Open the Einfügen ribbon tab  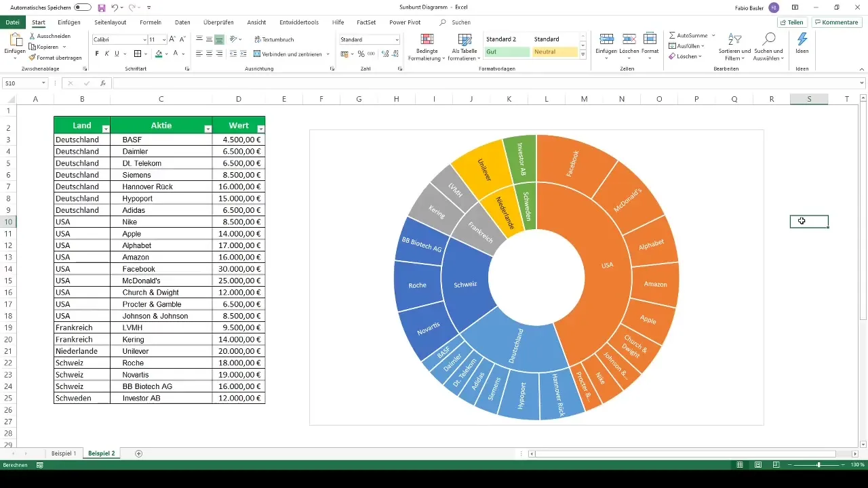tap(69, 22)
